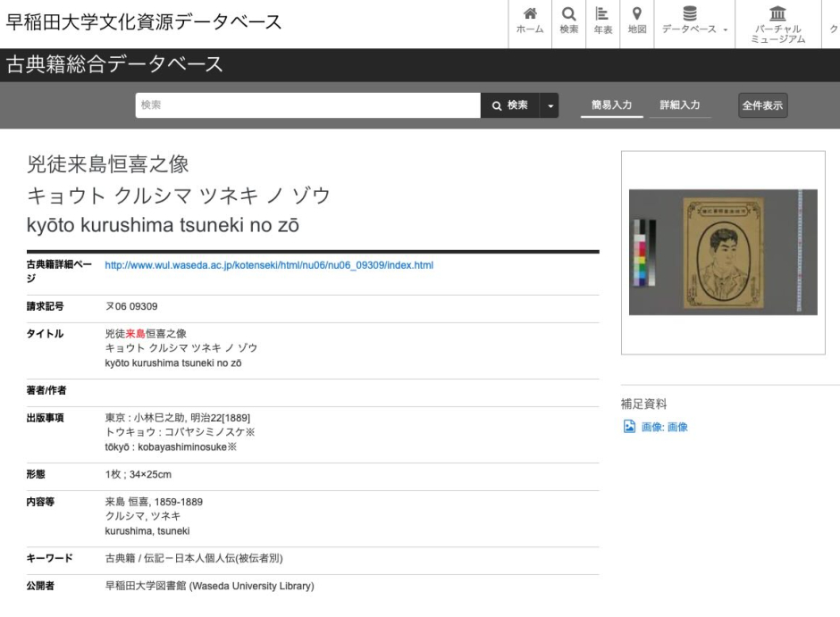Open the map (地図) pin icon
The height and width of the screenshot is (617, 840).
(637, 14)
